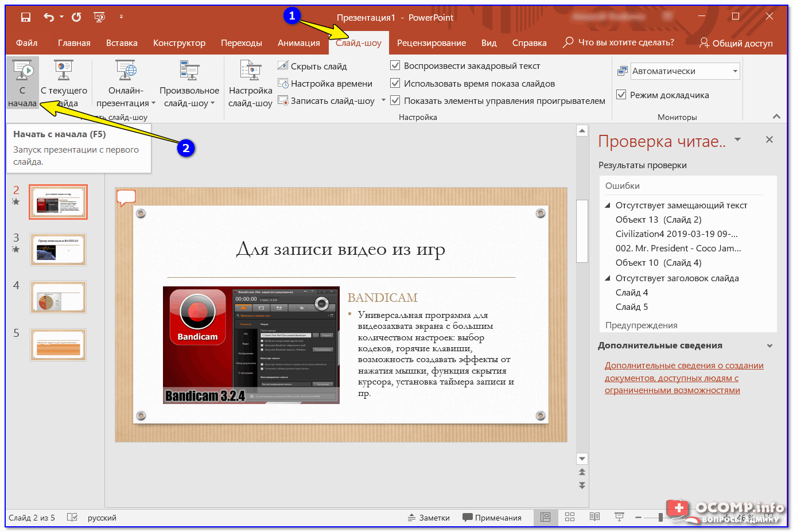
Task: Switch to Вставка tab
Action: click(122, 43)
